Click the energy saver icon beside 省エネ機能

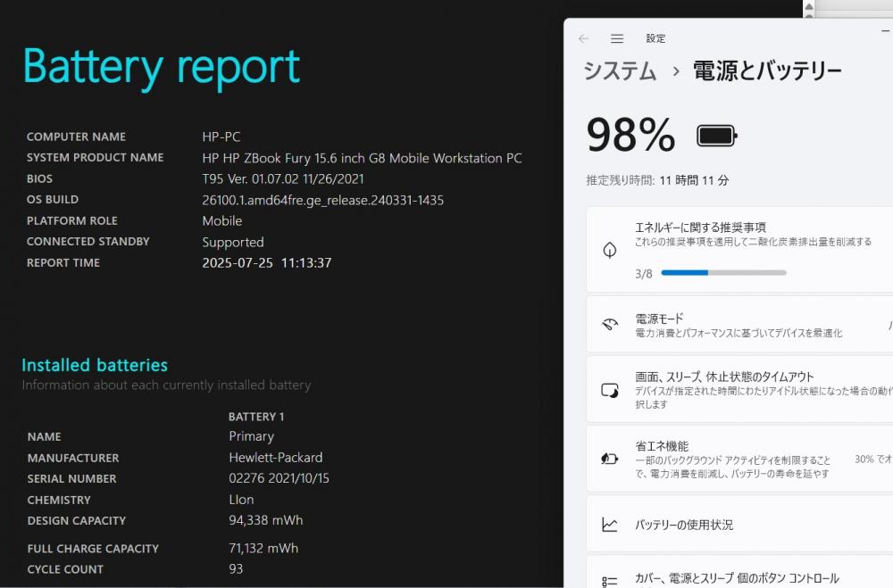click(609, 459)
